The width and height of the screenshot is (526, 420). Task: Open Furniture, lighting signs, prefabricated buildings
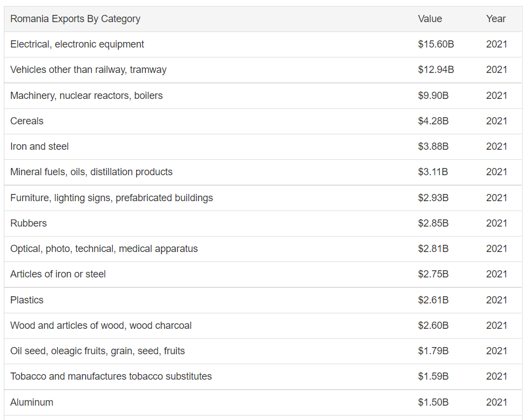pos(111,198)
